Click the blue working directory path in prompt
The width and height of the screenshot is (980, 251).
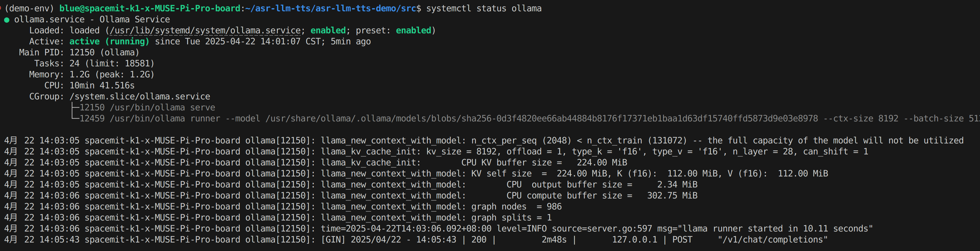point(331,8)
